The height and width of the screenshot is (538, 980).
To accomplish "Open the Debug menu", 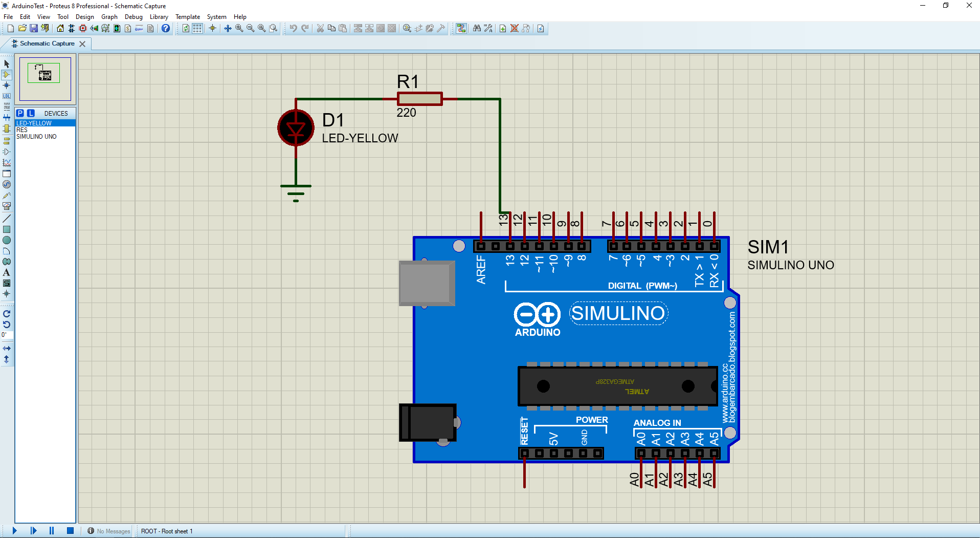I will point(133,17).
